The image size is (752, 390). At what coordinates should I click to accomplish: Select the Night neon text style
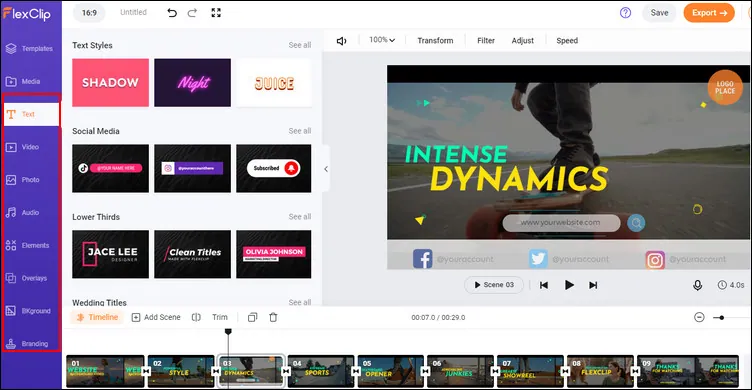tap(192, 83)
